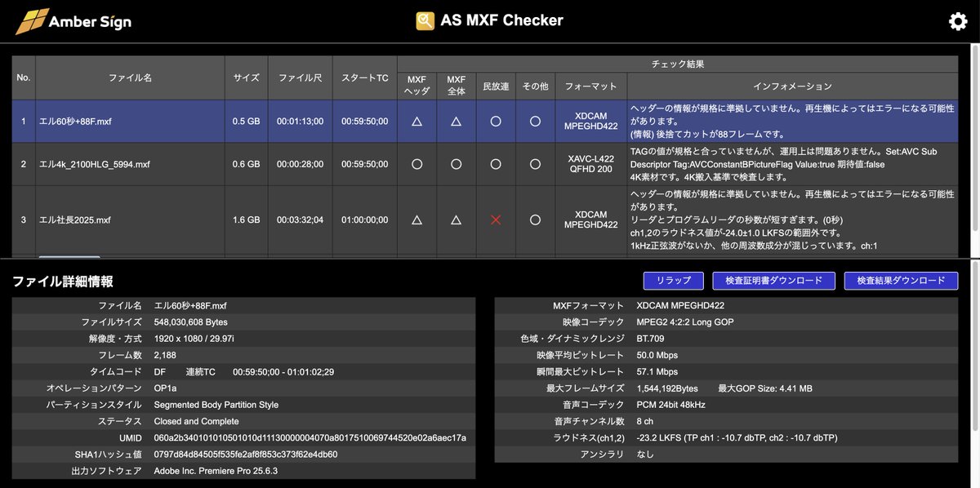Click the horizontal scrollbar below the table
The height and width of the screenshot is (488, 980).
69,257
